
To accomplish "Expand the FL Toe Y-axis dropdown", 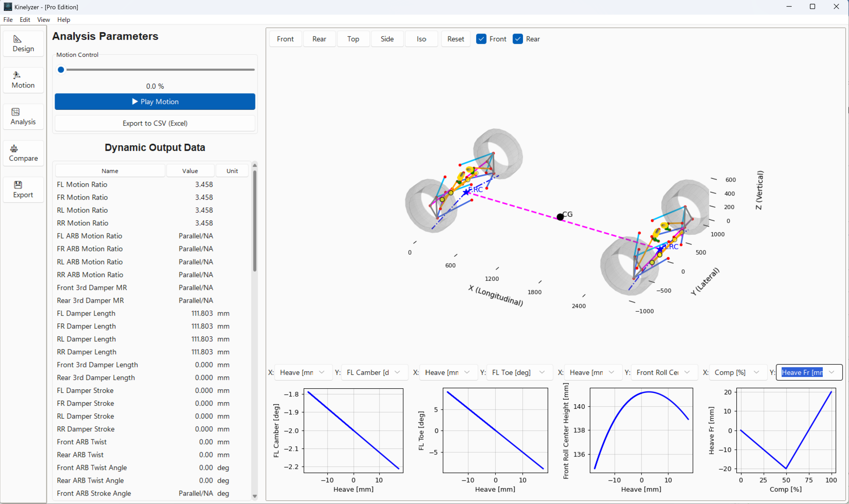I will pyautogui.click(x=519, y=373).
